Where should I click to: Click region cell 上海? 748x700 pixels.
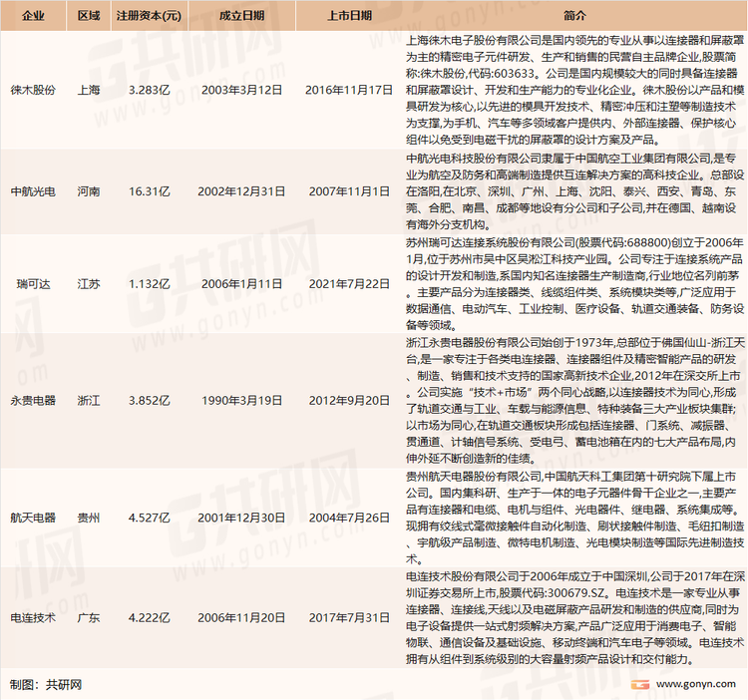pos(89,90)
